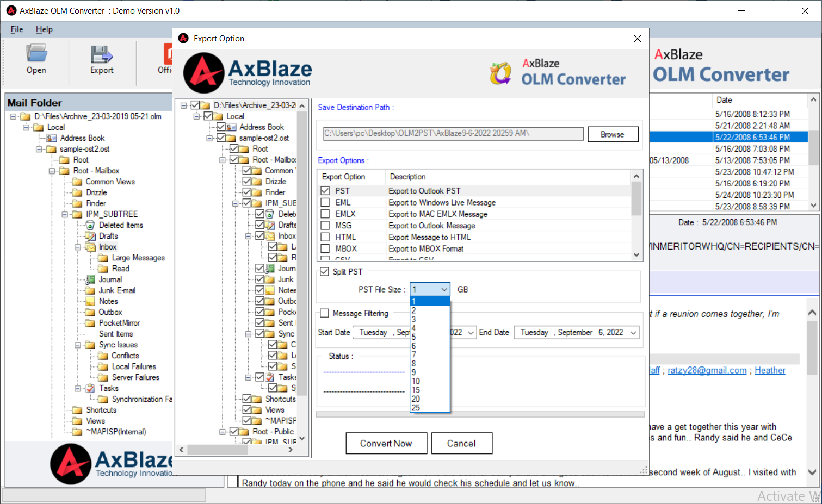The height and width of the screenshot is (504, 822).
Task: Uncheck Address Book in export tree
Action: 221,127
